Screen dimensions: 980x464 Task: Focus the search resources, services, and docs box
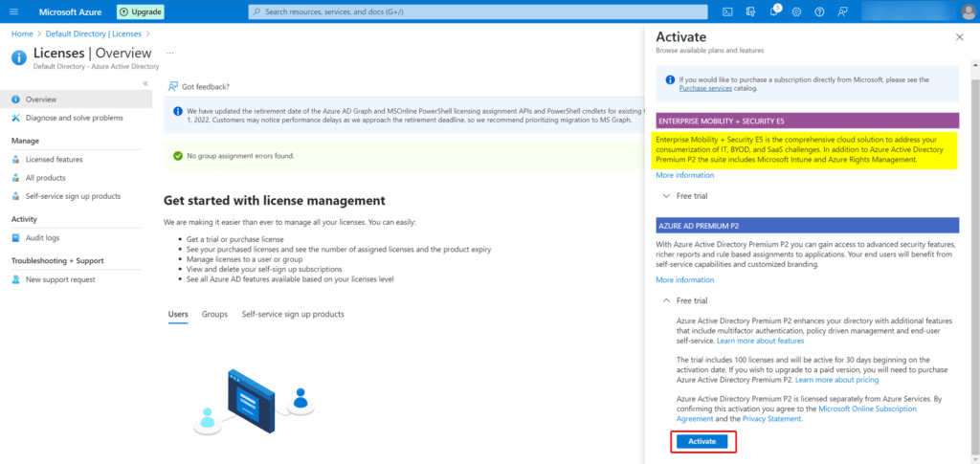479,11
